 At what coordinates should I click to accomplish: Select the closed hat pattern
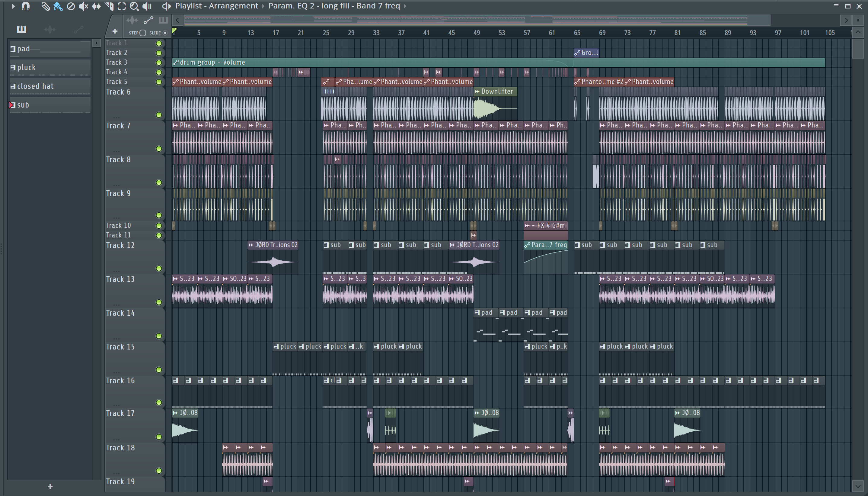pos(50,86)
